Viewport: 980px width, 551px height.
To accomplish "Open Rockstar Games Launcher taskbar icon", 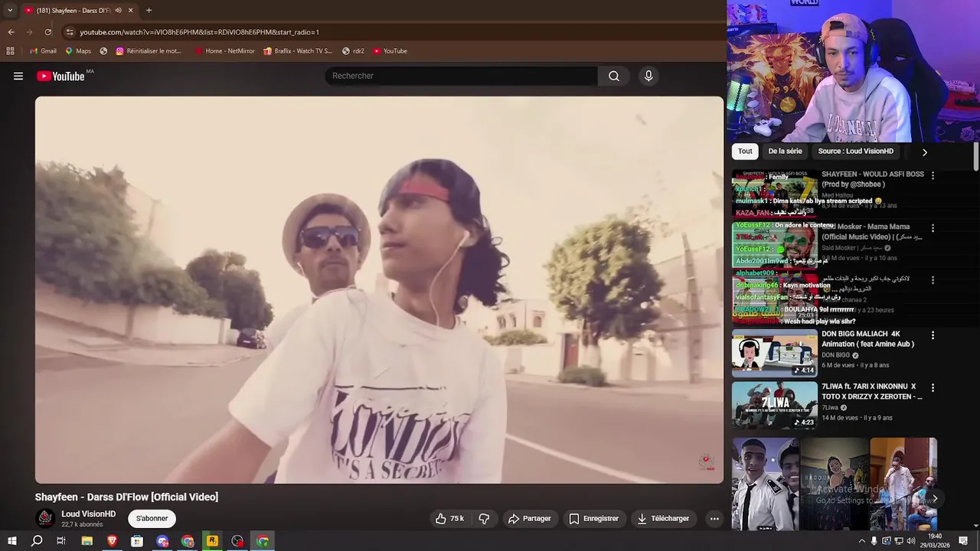I will point(212,541).
